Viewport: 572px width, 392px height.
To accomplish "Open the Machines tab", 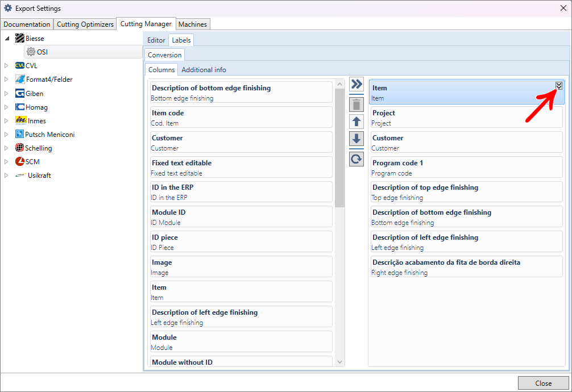I will tap(193, 24).
